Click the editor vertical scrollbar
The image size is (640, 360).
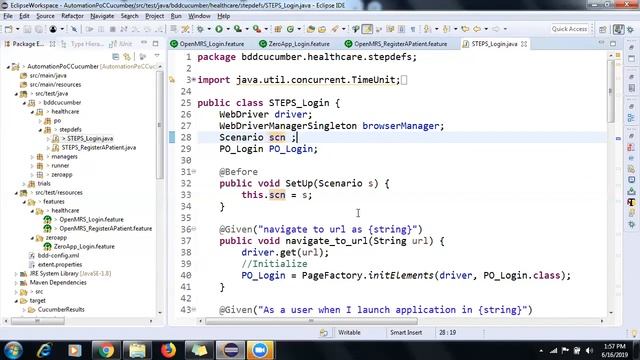[x=611, y=92]
